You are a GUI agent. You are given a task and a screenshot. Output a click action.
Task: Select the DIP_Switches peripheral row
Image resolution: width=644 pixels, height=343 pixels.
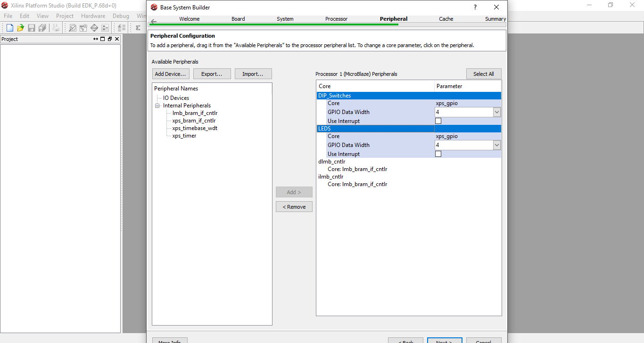click(409, 96)
